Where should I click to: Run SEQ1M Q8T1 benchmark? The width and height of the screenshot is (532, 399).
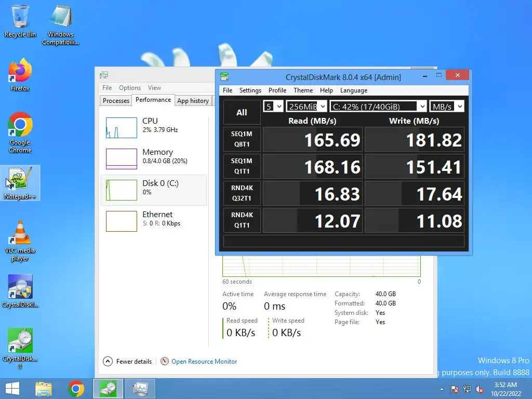click(x=242, y=139)
